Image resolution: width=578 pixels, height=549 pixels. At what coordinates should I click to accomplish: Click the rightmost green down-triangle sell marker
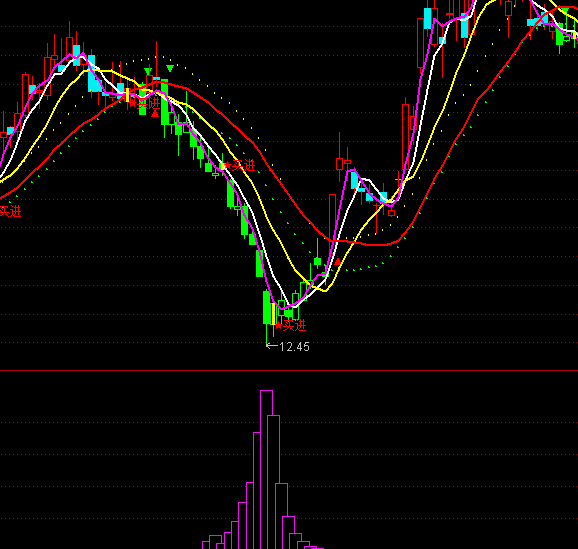coord(170,69)
